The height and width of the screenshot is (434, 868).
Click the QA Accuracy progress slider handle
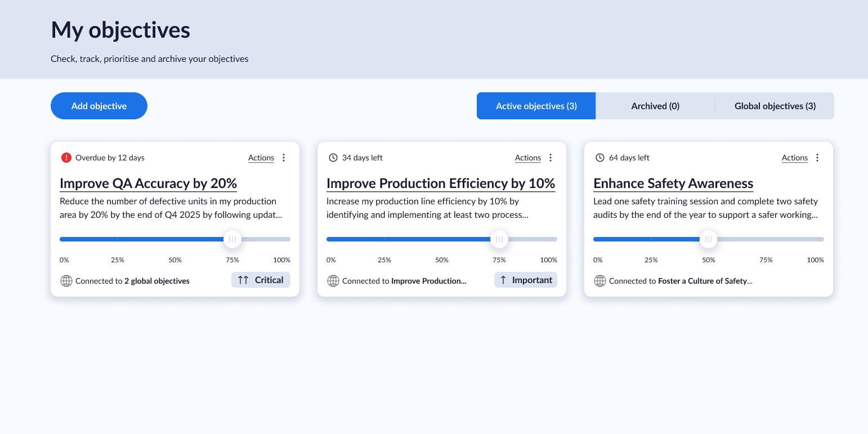point(232,239)
